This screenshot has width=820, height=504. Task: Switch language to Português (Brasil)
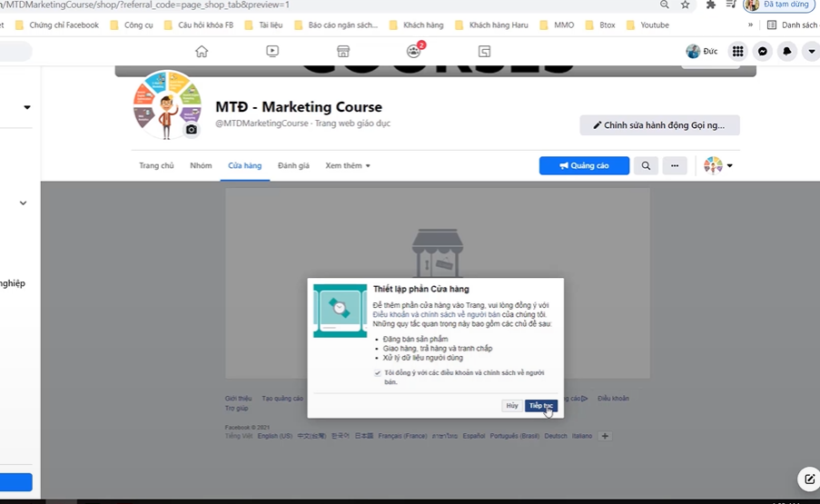[x=515, y=436]
